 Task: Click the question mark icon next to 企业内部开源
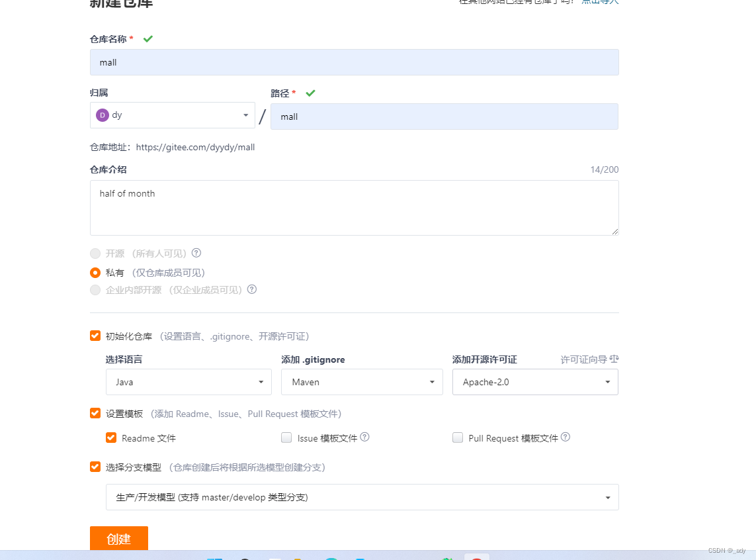tap(251, 289)
